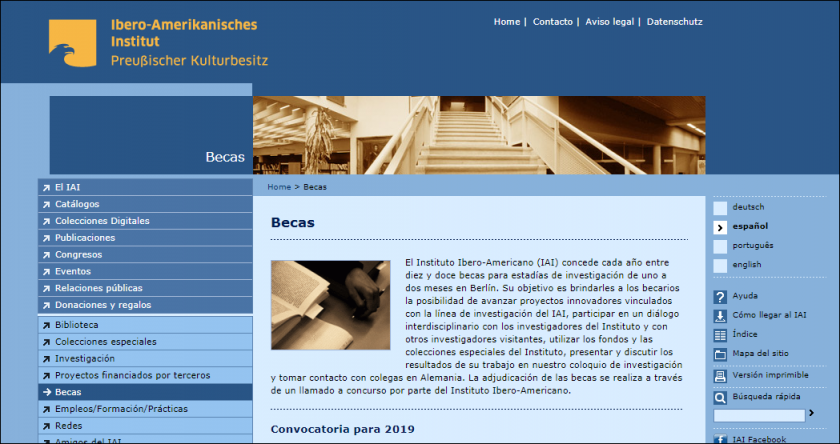This screenshot has height=444, width=840.
Task: Open Donaciones y regalos menu item
Action: click(x=145, y=305)
